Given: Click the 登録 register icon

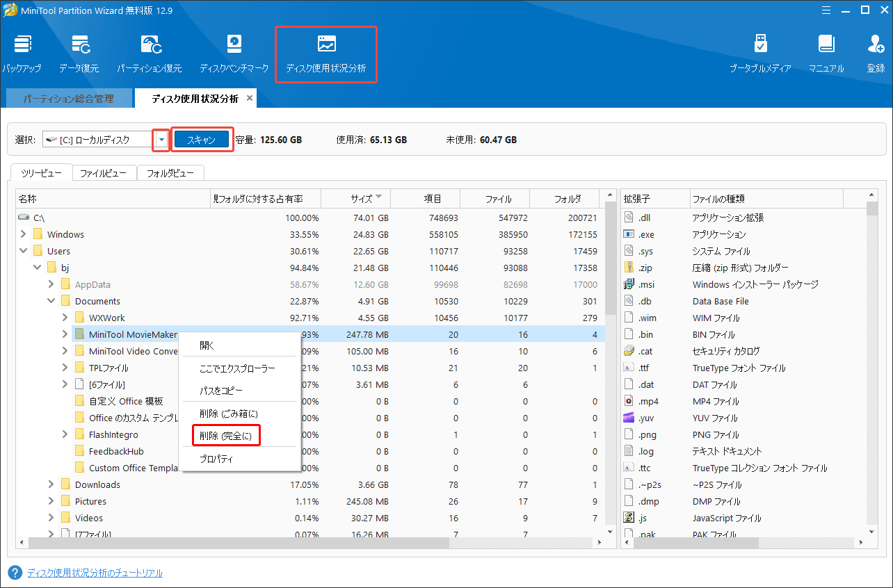Looking at the screenshot, I should 876,46.
